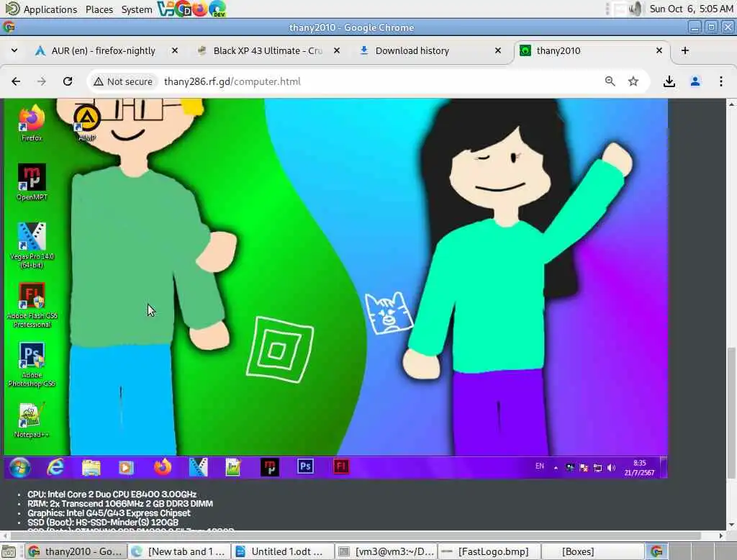
Task: Open Chrome downloads button
Action: pos(669,81)
